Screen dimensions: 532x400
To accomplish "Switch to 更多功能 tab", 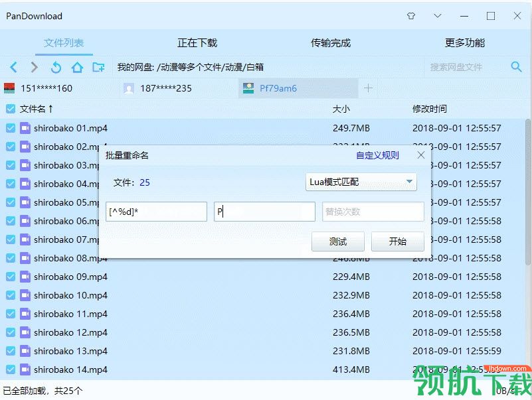I will (465, 42).
